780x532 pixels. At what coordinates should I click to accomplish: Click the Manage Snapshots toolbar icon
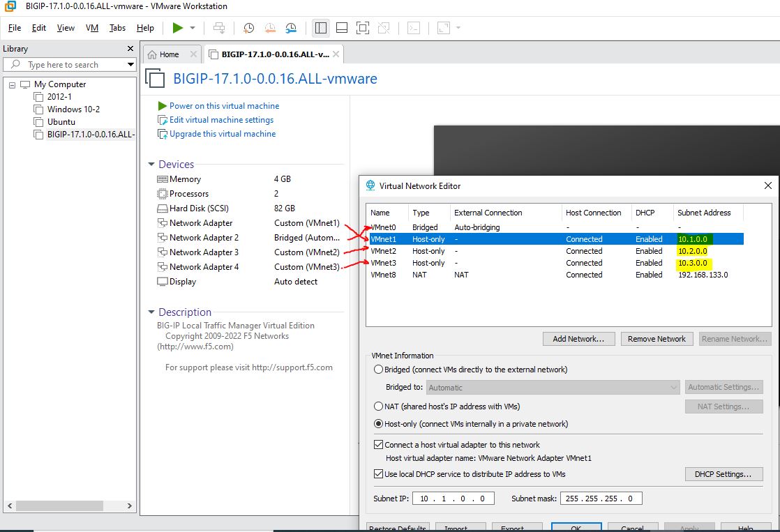[x=291, y=28]
